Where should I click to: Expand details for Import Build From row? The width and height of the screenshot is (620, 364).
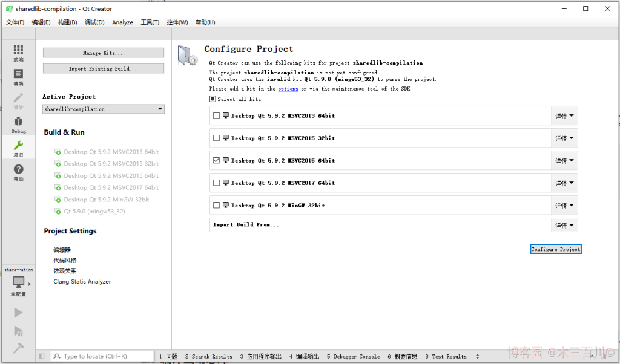564,225
